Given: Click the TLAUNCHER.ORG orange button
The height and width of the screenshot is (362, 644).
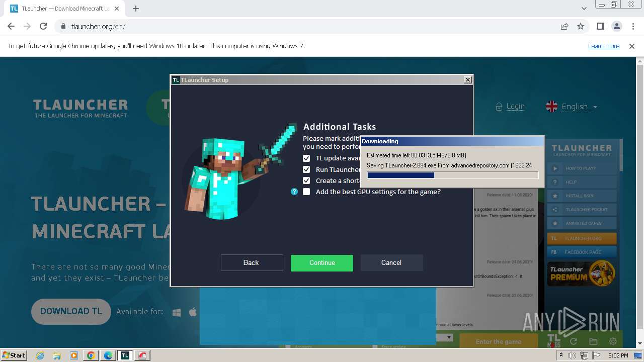Looking at the screenshot, I should (582, 238).
